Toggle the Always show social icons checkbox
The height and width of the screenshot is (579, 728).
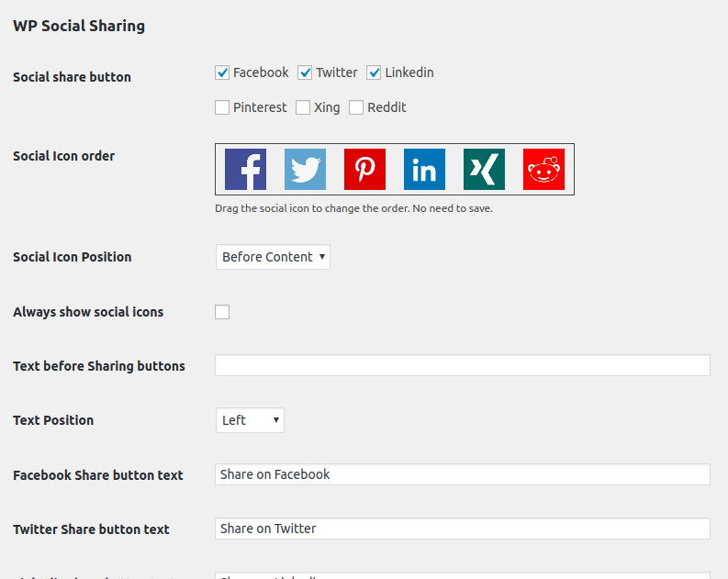[222, 312]
